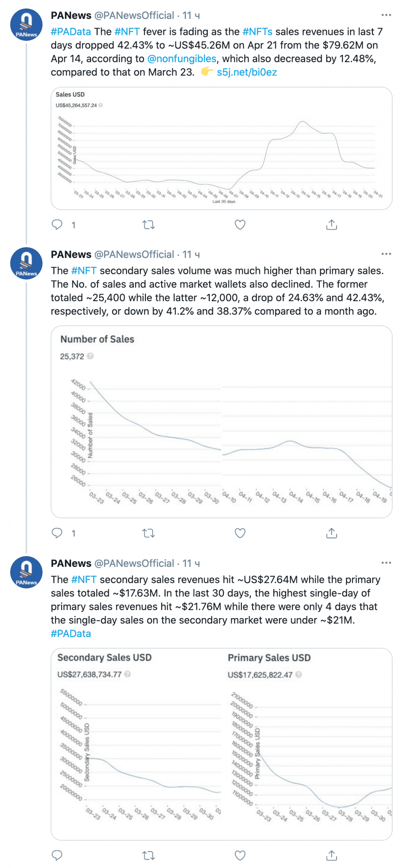Open the #PAData hashtag in first tweet
402x868 pixels.
[71, 32]
